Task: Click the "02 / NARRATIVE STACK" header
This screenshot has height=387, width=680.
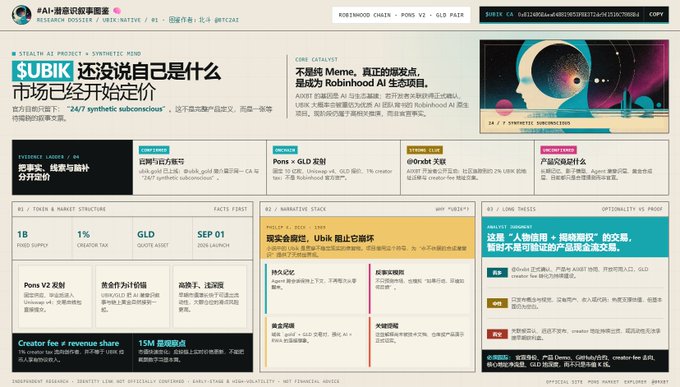Action: (295, 209)
